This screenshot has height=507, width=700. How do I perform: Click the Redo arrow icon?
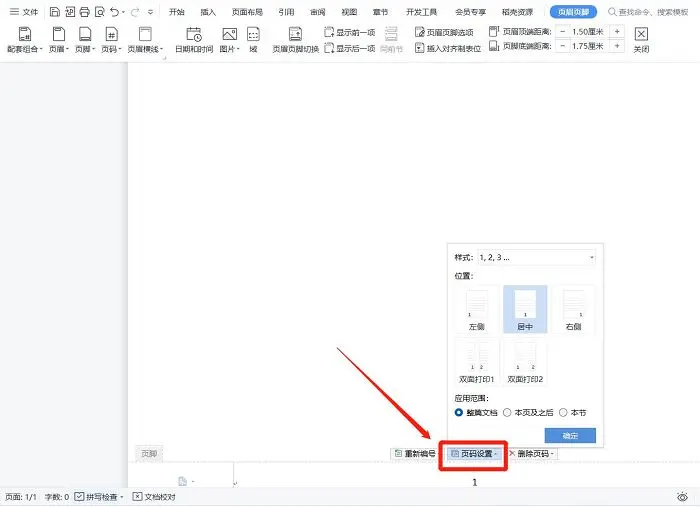135,12
